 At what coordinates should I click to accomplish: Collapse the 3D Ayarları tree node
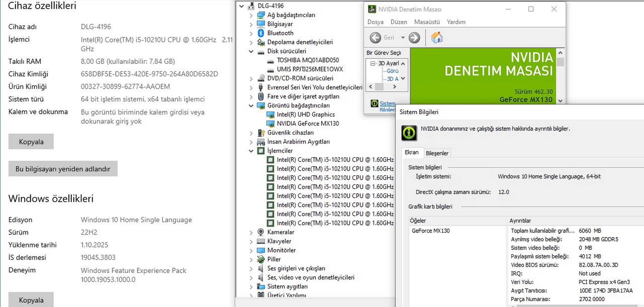click(373, 63)
